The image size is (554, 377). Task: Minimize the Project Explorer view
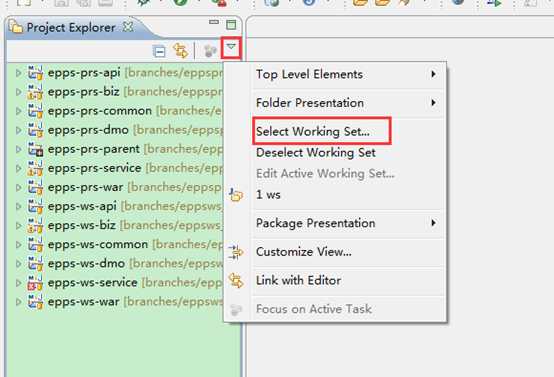[x=214, y=22]
